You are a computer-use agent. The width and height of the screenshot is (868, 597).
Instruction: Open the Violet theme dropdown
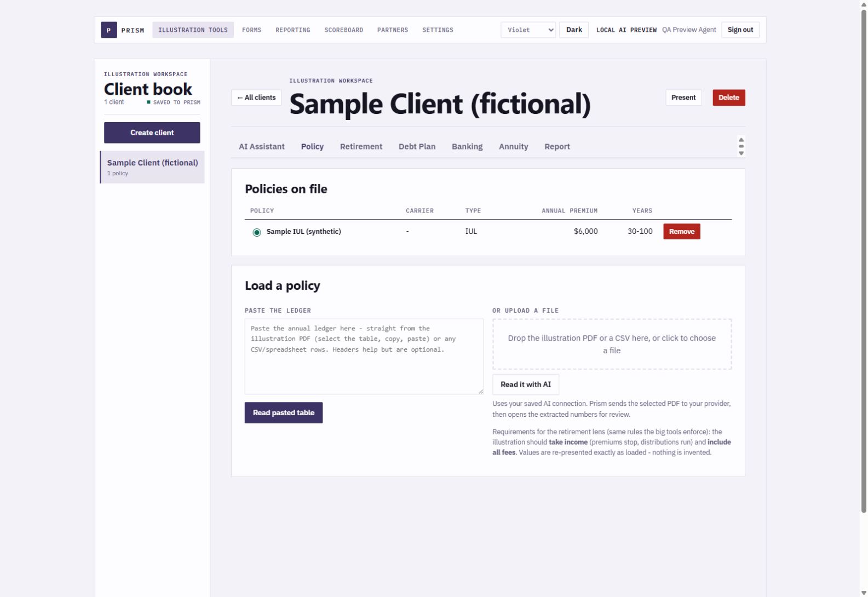click(528, 30)
